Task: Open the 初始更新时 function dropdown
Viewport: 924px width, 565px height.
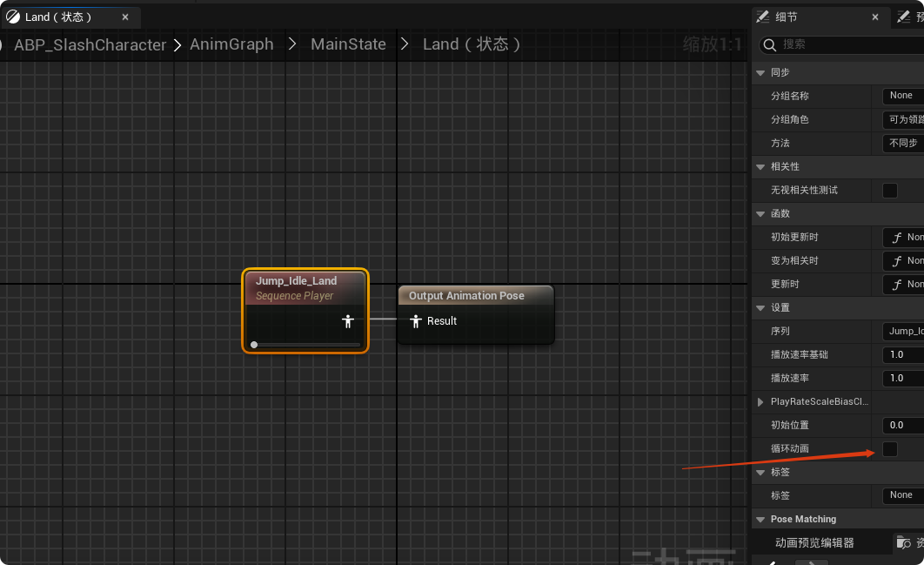Action: pyautogui.click(x=903, y=237)
